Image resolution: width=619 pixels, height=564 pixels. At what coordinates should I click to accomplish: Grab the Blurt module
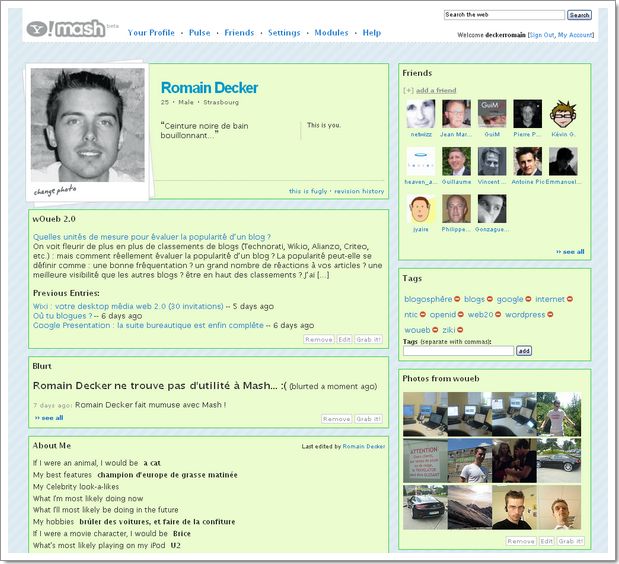tap(368, 419)
